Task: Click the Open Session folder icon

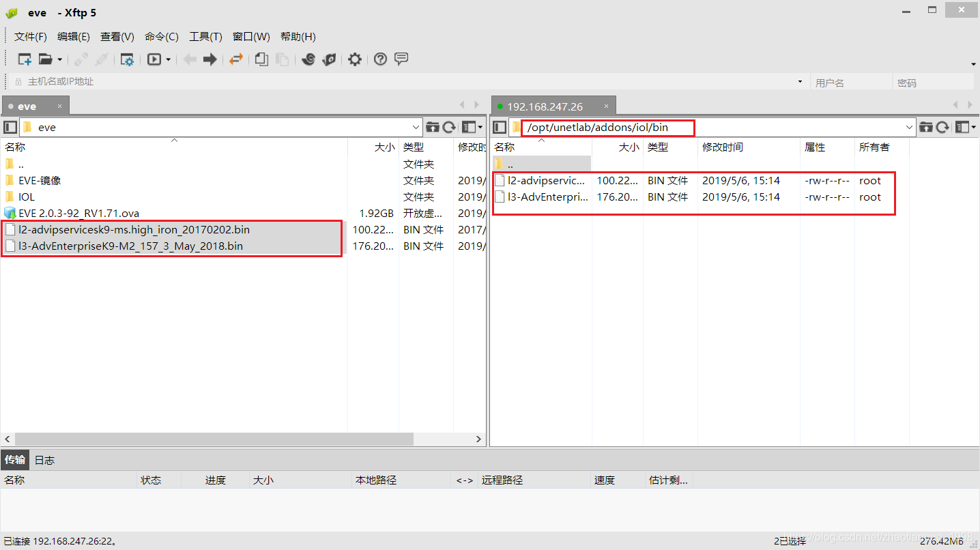Action: 45,59
